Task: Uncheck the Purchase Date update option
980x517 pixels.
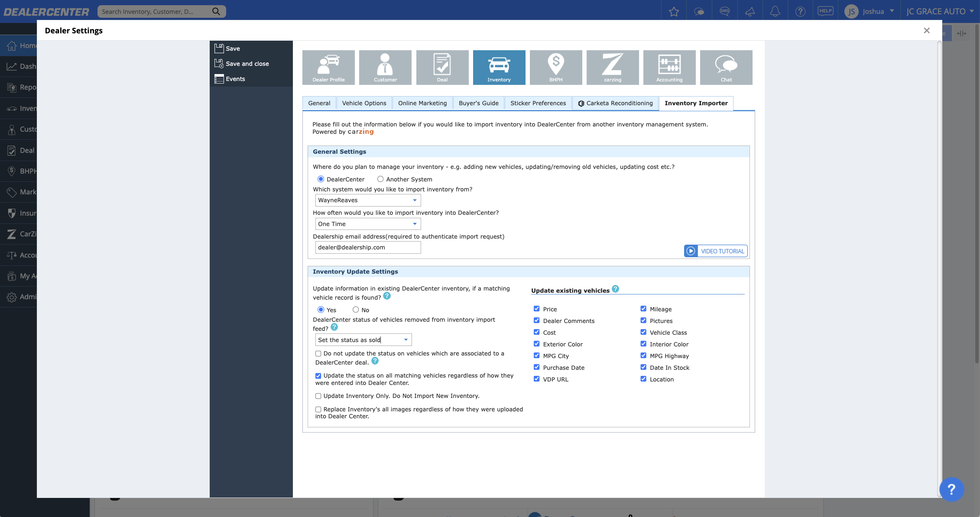Action: click(x=536, y=367)
